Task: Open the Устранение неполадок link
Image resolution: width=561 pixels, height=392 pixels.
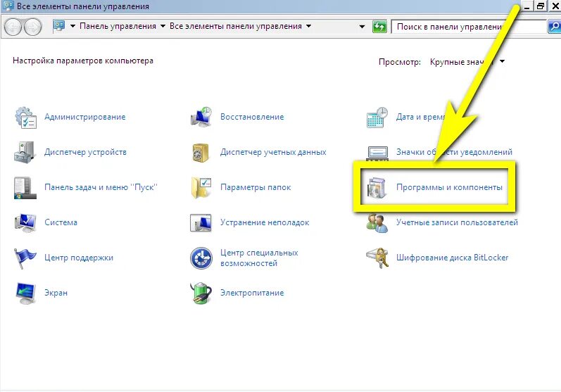Action: click(265, 222)
